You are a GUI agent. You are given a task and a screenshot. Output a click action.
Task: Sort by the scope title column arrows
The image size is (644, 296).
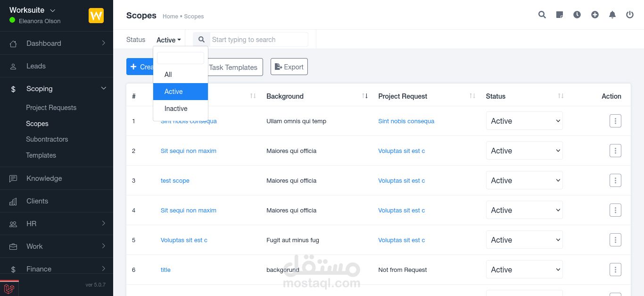pyautogui.click(x=253, y=96)
